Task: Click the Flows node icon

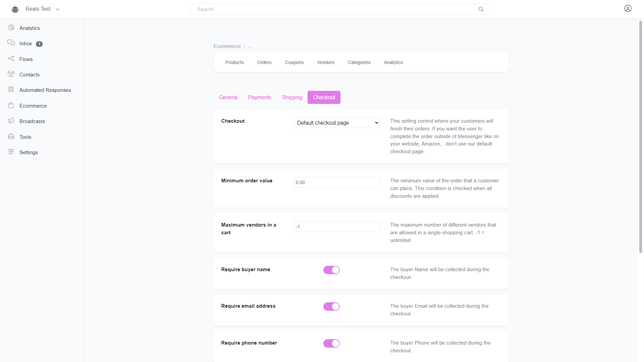Action: pyautogui.click(x=11, y=59)
